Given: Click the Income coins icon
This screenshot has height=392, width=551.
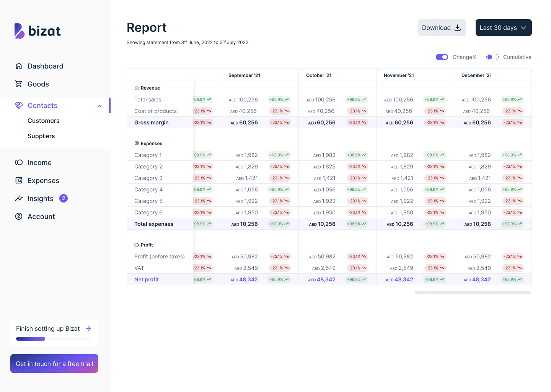Looking at the screenshot, I should click(18, 162).
